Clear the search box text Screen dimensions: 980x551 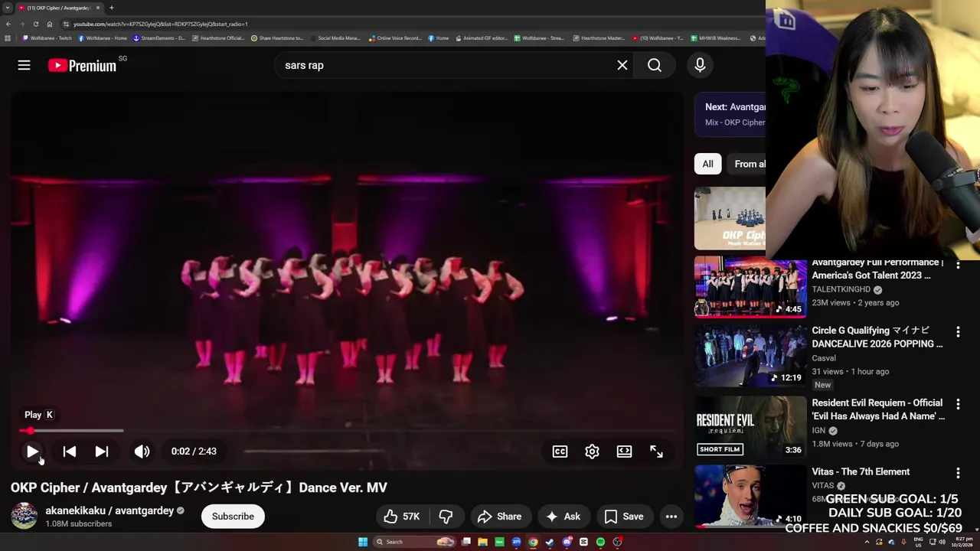pos(622,65)
